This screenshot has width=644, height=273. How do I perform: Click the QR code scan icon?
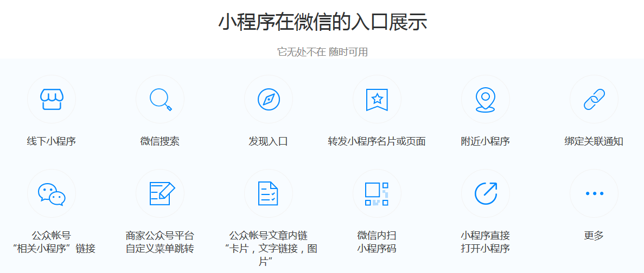[377, 193]
